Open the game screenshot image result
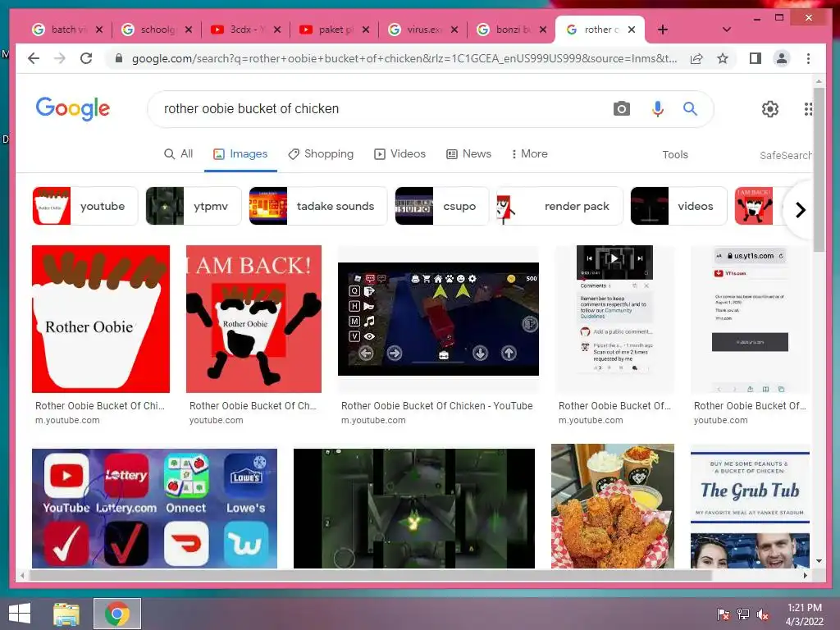 pos(438,319)
